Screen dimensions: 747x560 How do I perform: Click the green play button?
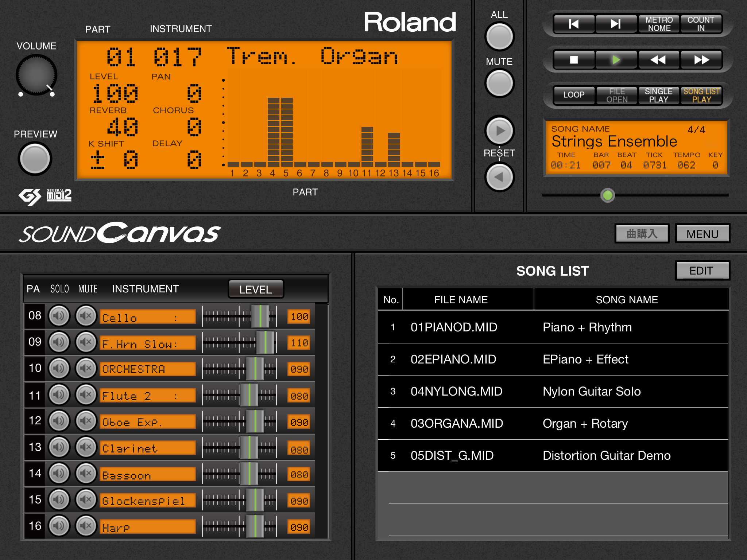tap(616, 60)
